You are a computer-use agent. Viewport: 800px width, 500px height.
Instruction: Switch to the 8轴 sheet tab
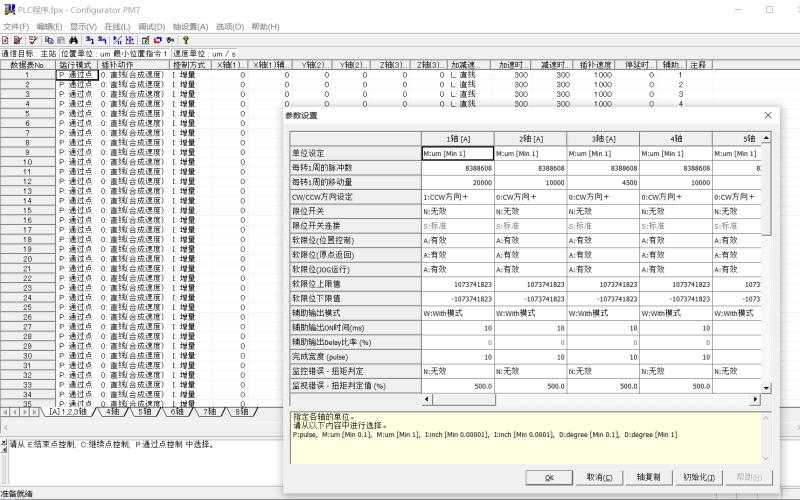(x=241, y=411)
